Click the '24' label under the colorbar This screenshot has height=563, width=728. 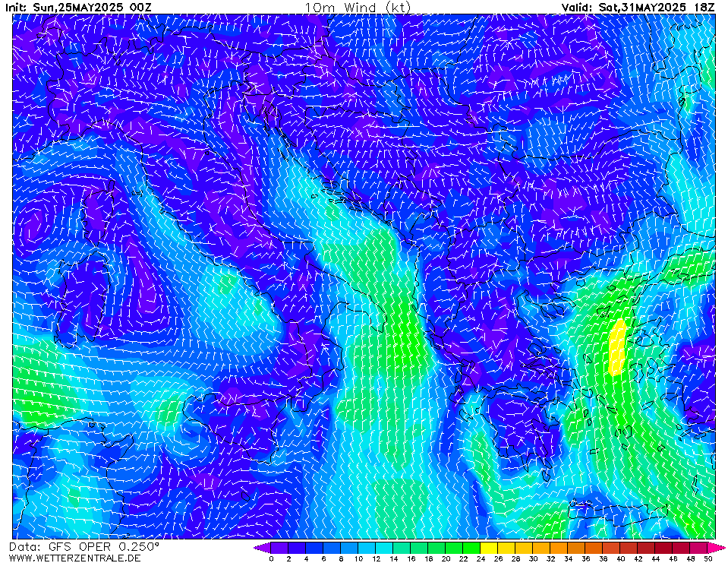point(481,558)
